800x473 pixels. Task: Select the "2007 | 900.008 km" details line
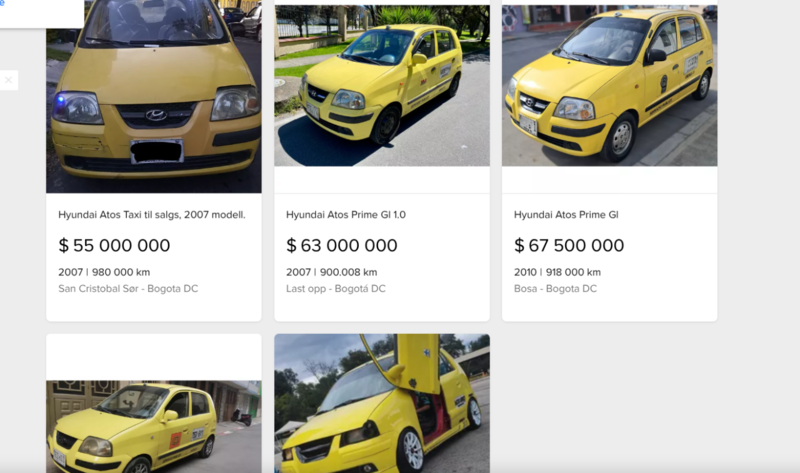coord(332,272)
